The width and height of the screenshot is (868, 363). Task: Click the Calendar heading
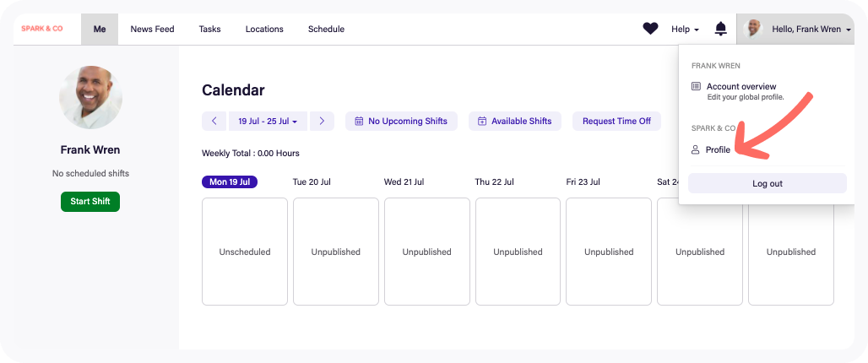tap(233, 90)
